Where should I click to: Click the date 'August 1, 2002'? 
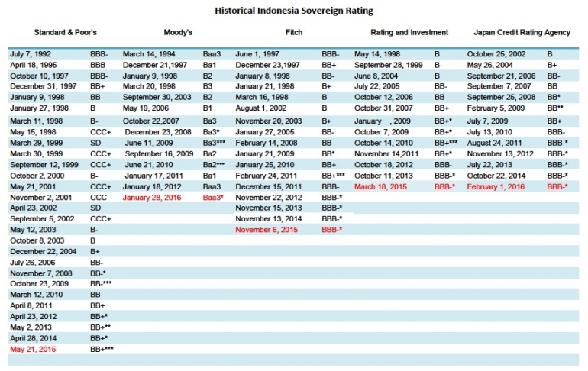261,108
